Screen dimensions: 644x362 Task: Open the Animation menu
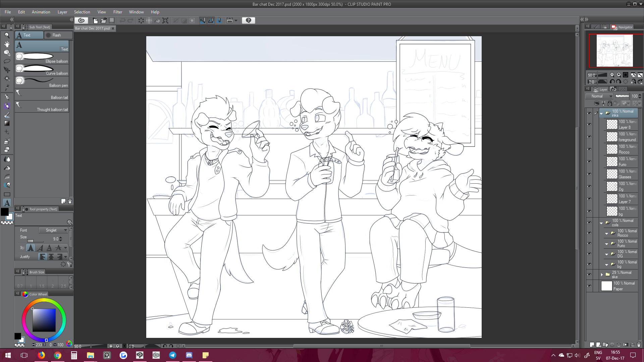click(41, 12)
